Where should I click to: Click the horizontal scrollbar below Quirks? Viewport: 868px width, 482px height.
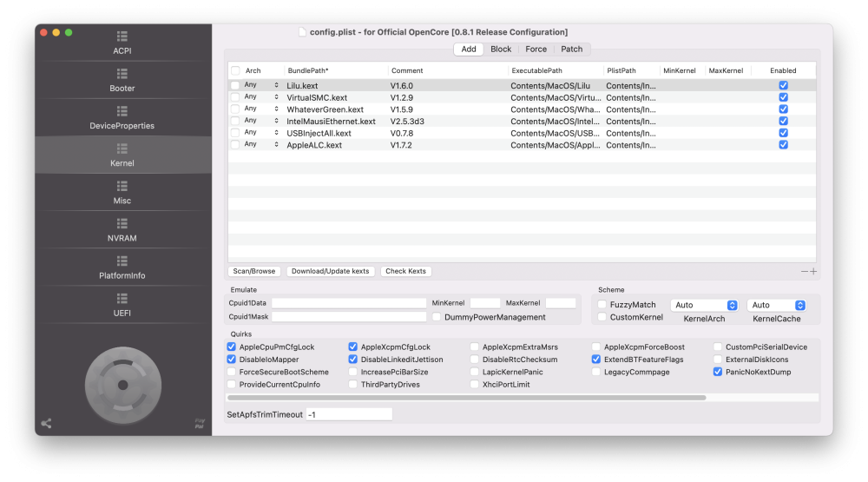[x=467, y=398]
